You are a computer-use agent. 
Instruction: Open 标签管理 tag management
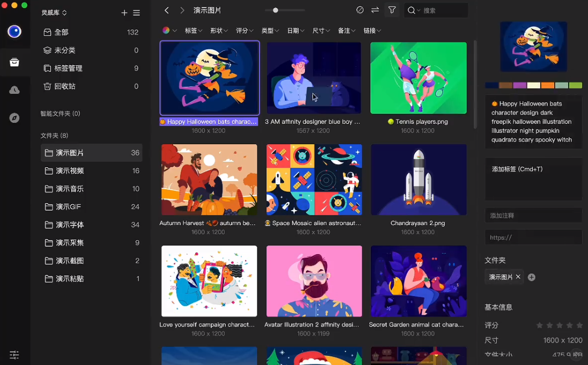pyautogui.click(x=91, y=68)
